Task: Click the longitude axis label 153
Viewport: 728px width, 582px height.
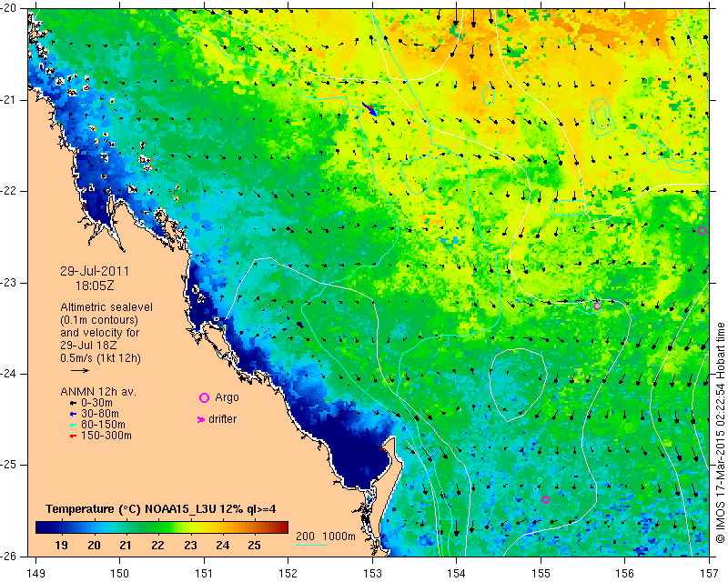Action: pyautogui.click(x=372, y=574)
